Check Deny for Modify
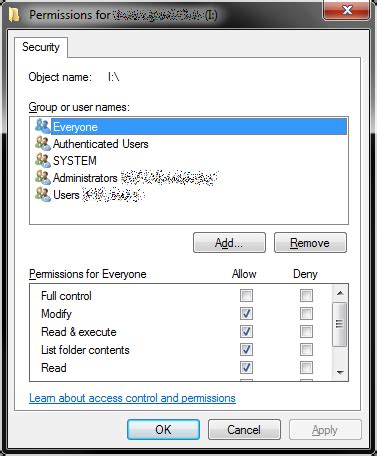The image size is (377, 456). click(x=306, y=313)
